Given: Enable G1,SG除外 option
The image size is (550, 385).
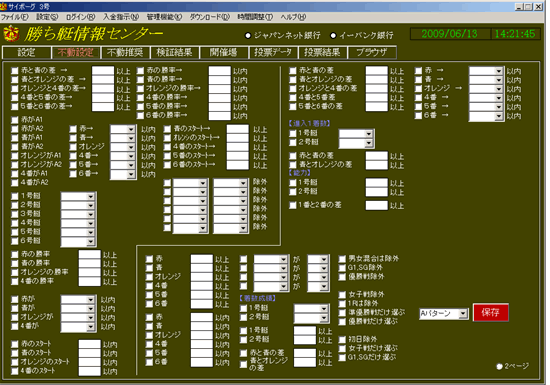Looking at the screenshot, I should coord(342,268).
